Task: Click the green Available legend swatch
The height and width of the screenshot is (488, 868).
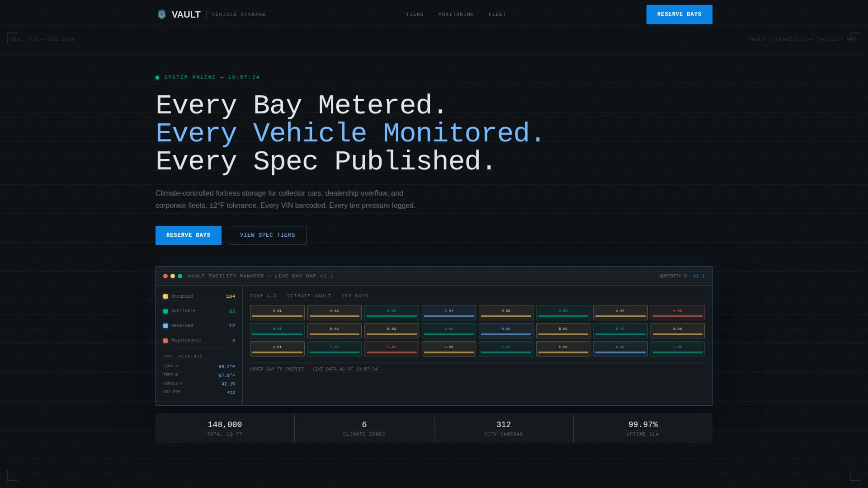Action: (165, 311)
